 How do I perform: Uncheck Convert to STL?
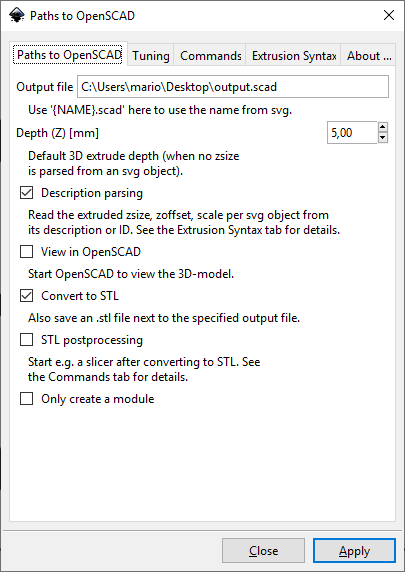[x=26, y=296]
